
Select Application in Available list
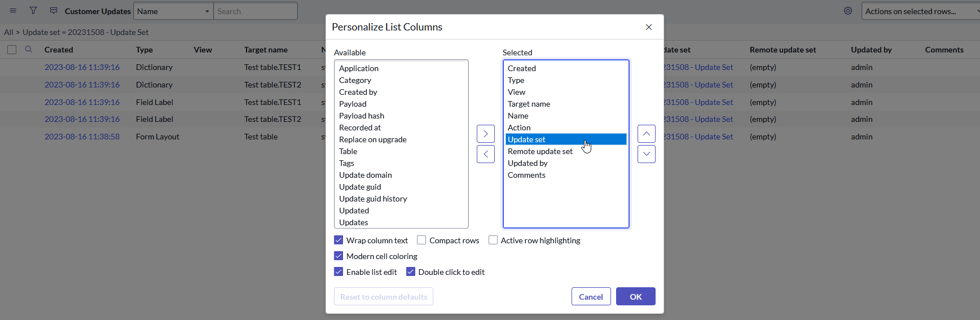pyautogui.click(x=401, y=68)
